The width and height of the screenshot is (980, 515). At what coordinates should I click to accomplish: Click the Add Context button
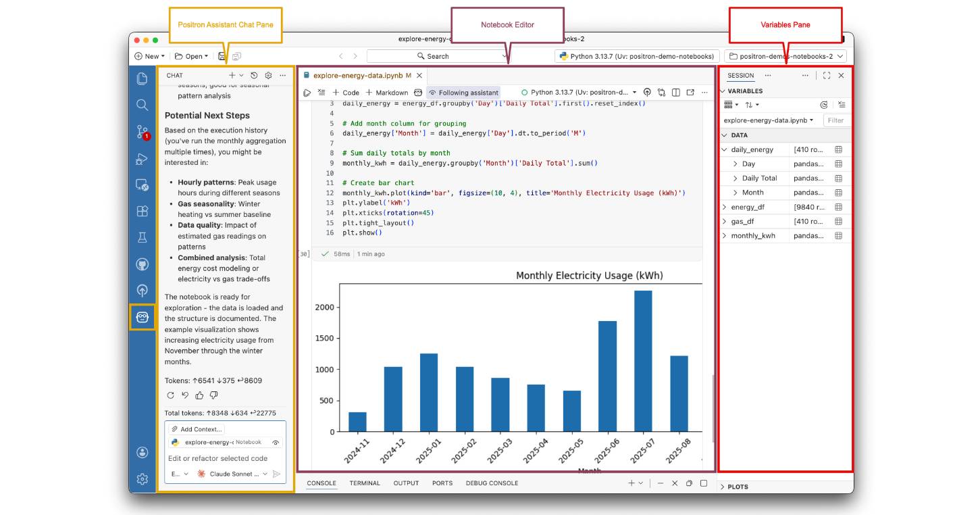coord(196,429)
